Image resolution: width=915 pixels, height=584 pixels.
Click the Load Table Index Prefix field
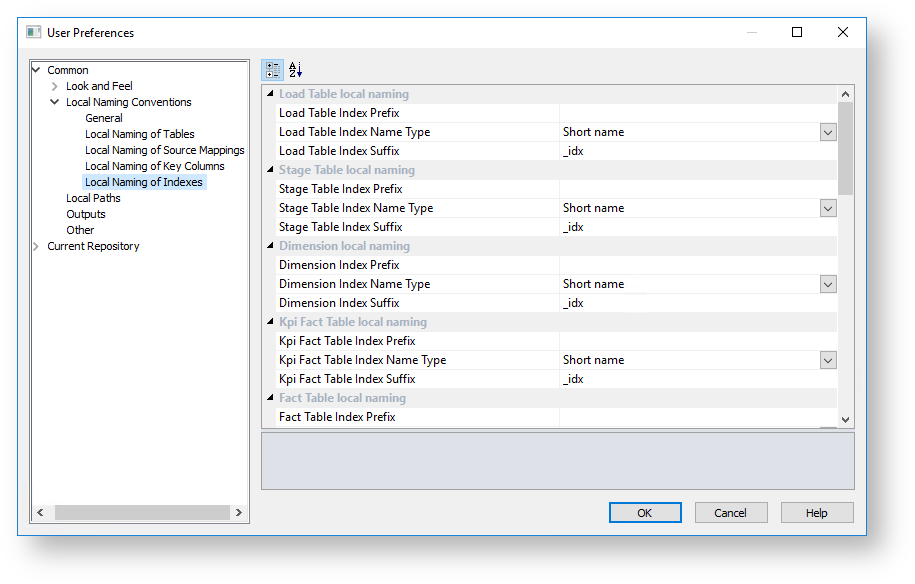[697, 113]
